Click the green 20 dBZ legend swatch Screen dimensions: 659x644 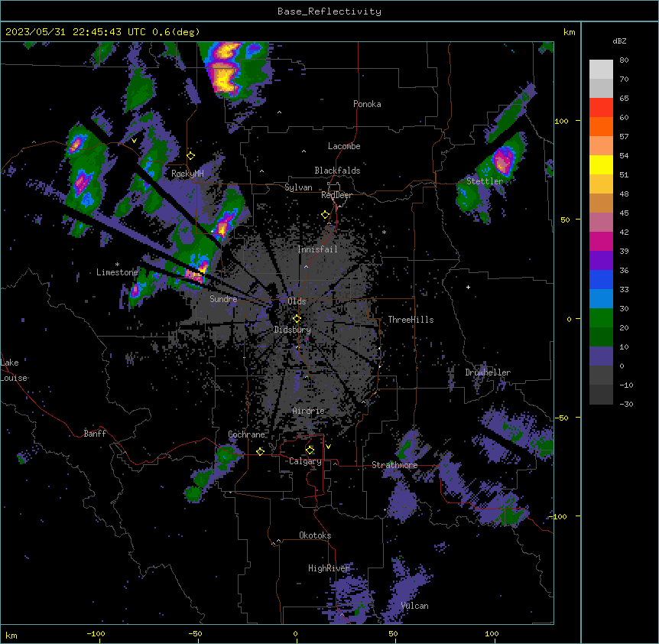point(601,318)
